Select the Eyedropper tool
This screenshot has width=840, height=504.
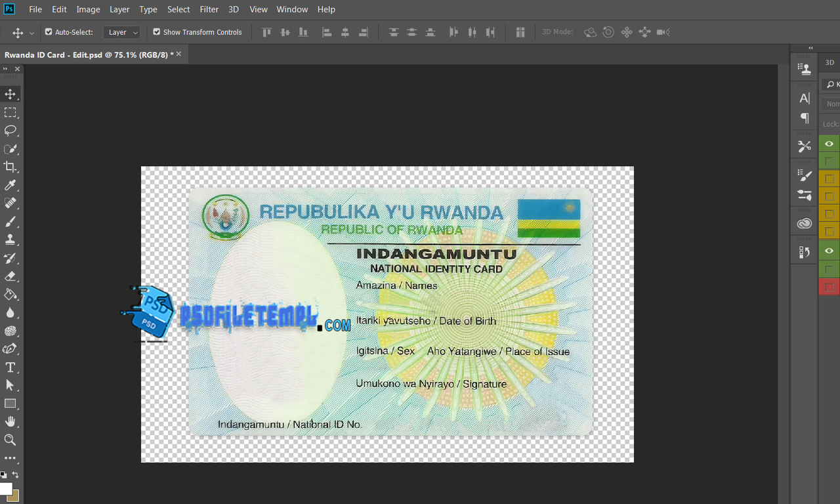[10, 185]
